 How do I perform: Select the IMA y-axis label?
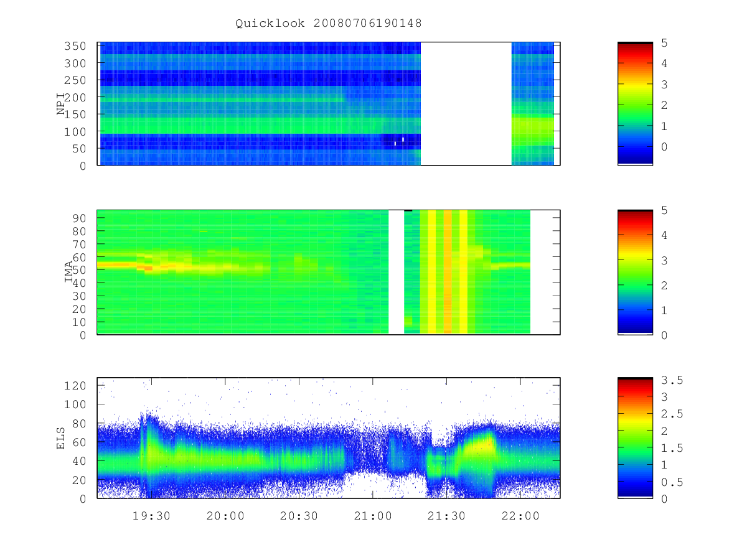click(x=69, y=272)
